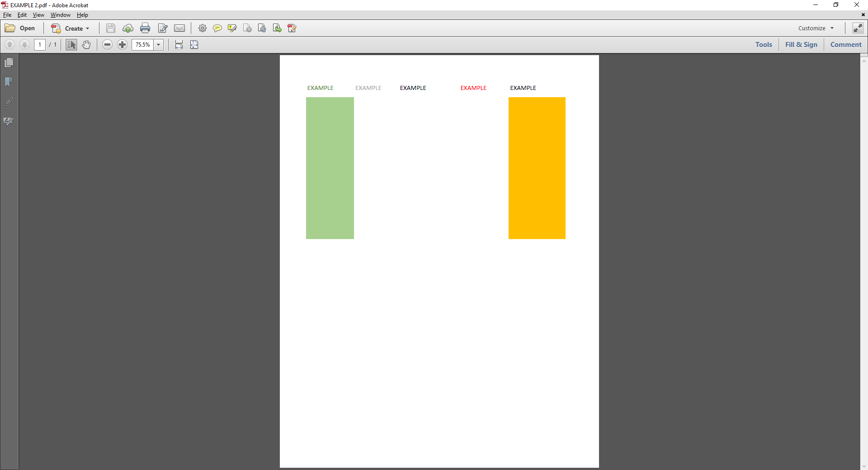Click black EXAMPLE text above orange rectangle
The image size is (868, 470).
point(523,88)
